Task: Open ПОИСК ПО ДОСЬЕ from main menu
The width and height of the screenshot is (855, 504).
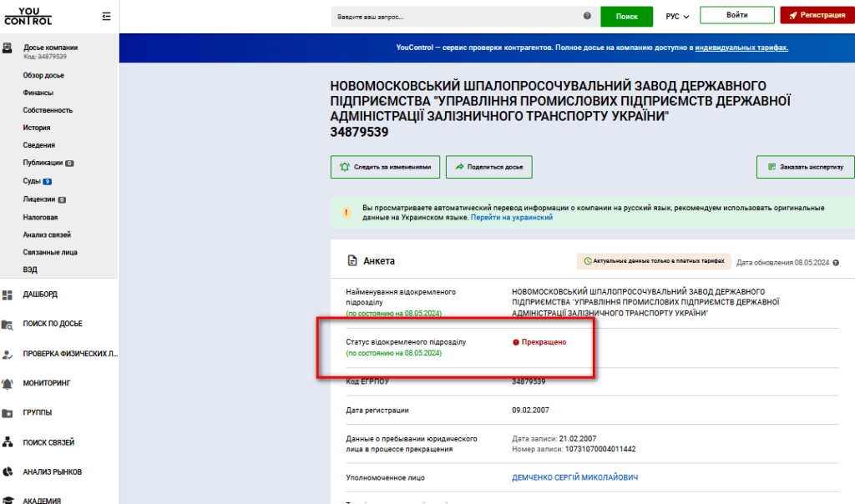Action: (x=53, y=325)
